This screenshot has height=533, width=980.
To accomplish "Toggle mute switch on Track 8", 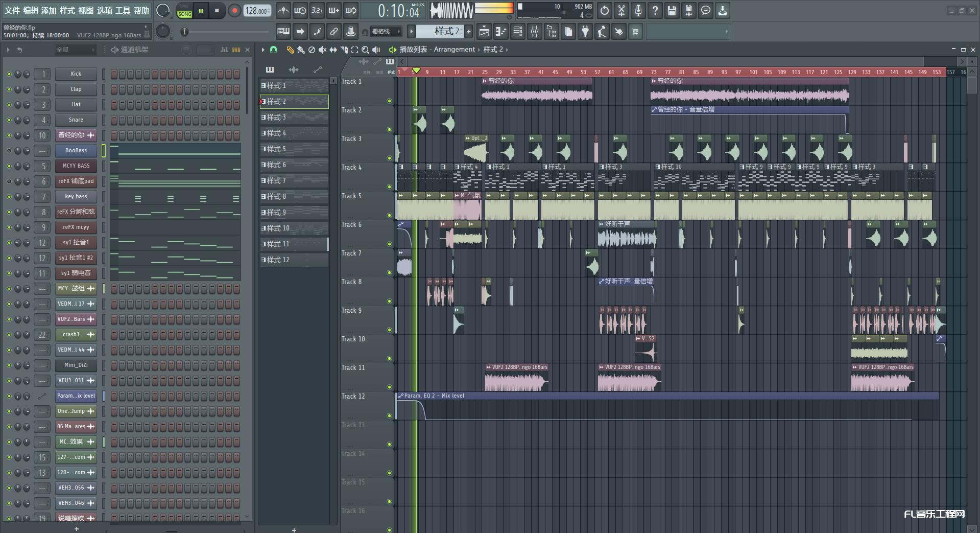I will pos(390,302).
